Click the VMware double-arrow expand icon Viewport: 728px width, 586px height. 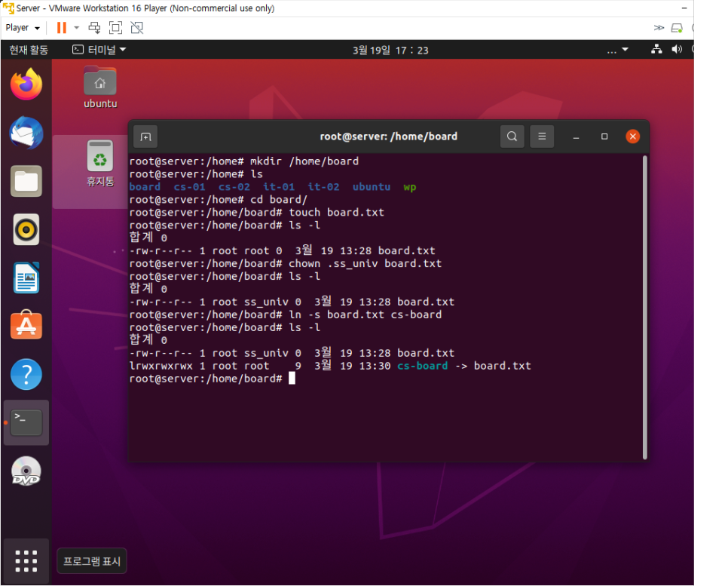pyautogui.click(x=659, y=28)
